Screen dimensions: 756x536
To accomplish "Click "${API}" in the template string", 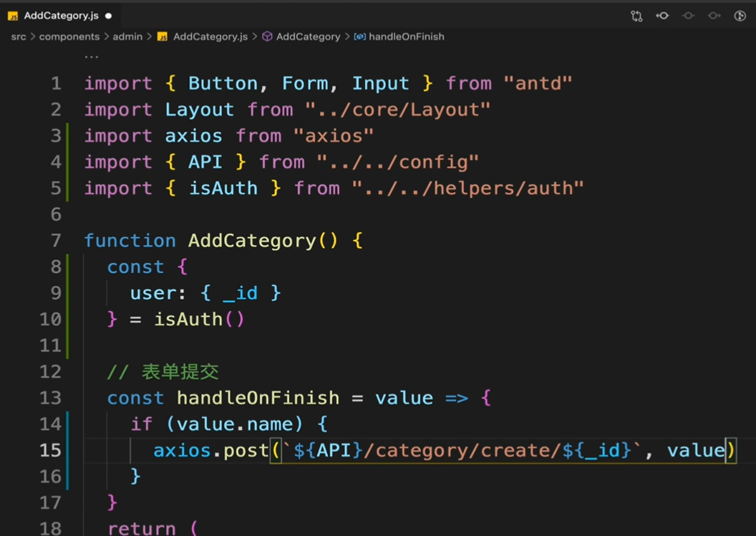I will [x=328, y=451].
